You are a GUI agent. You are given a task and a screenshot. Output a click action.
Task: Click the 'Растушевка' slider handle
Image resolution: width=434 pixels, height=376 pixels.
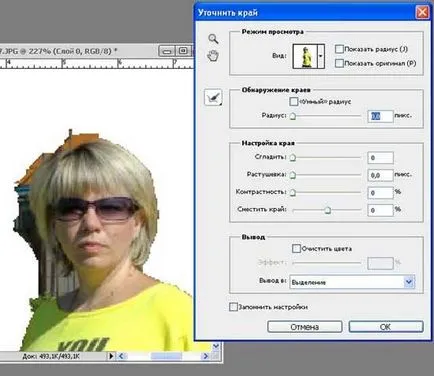(292, 175)
